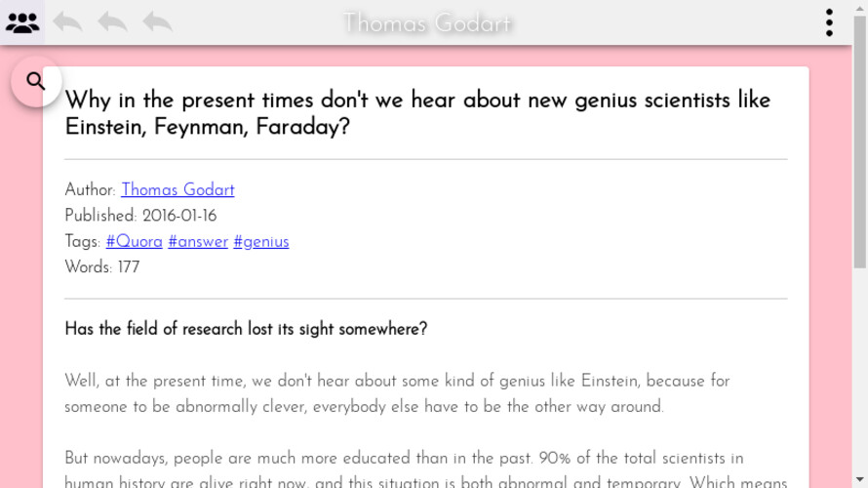
Task: Follow the #Quora tag link
Action: (x=134, y=242)
